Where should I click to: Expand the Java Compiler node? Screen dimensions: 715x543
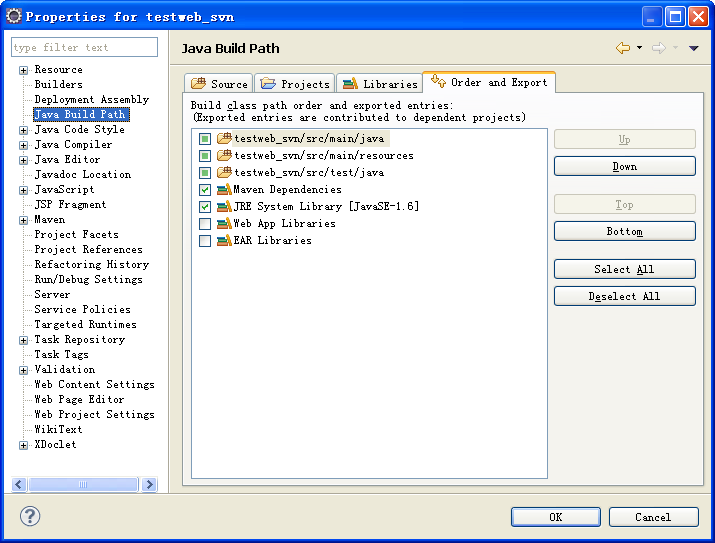pos(23,145)
